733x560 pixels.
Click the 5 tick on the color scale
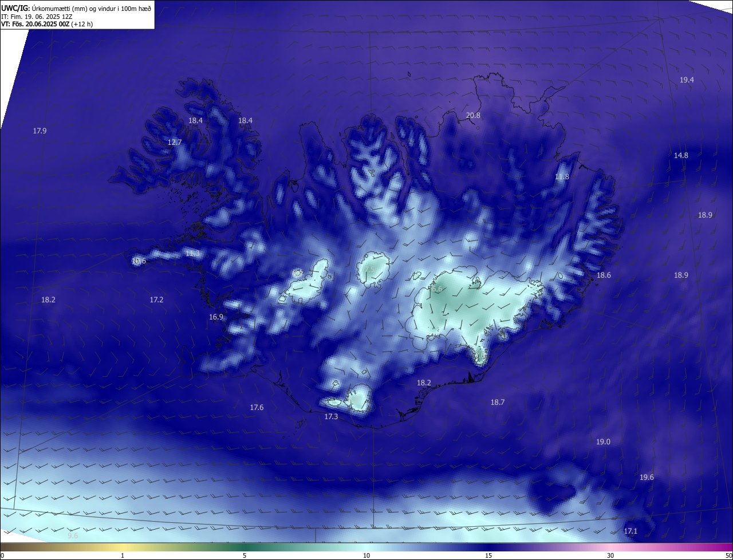click(245, 555)
